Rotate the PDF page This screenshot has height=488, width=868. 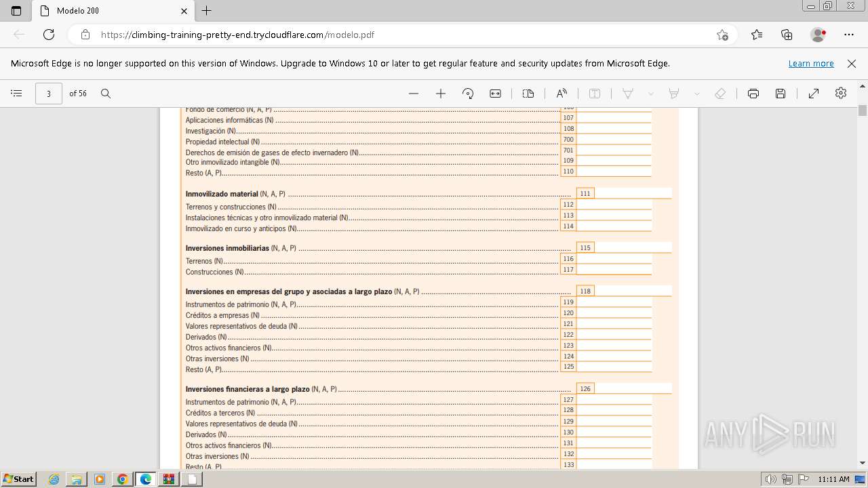coord(468,94)
